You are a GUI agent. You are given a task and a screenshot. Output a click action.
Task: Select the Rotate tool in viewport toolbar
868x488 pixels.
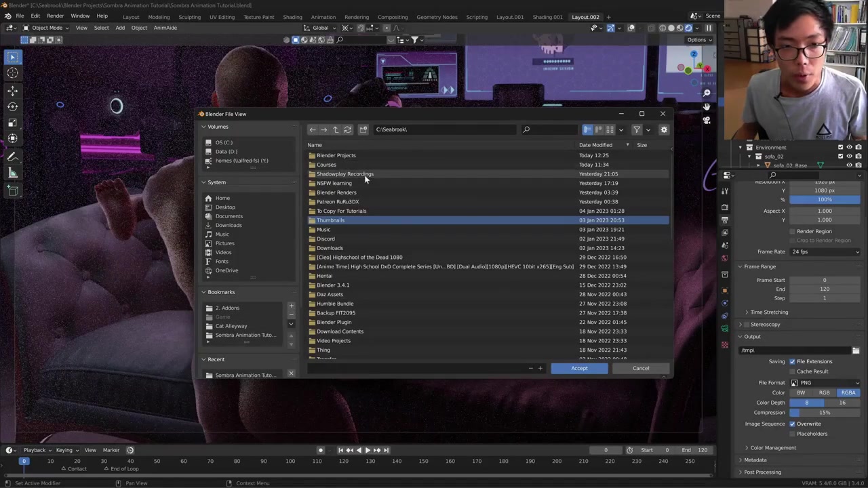pos(12,106)
